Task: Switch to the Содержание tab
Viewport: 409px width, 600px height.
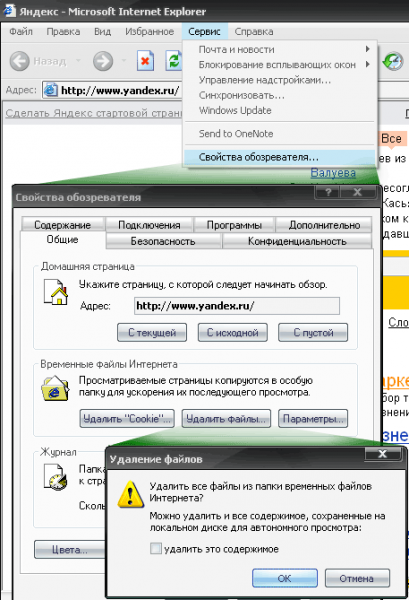Action: click(62, 225)
